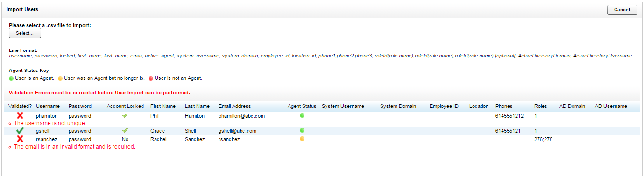Image resolution: width=644 pixels, height=178 pixels.
Task: Click Account Locked value No for rsanchez
Action: (x=125, y=139)
